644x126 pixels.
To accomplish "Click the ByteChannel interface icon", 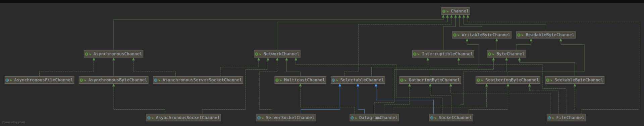I will tap(490, 54).
